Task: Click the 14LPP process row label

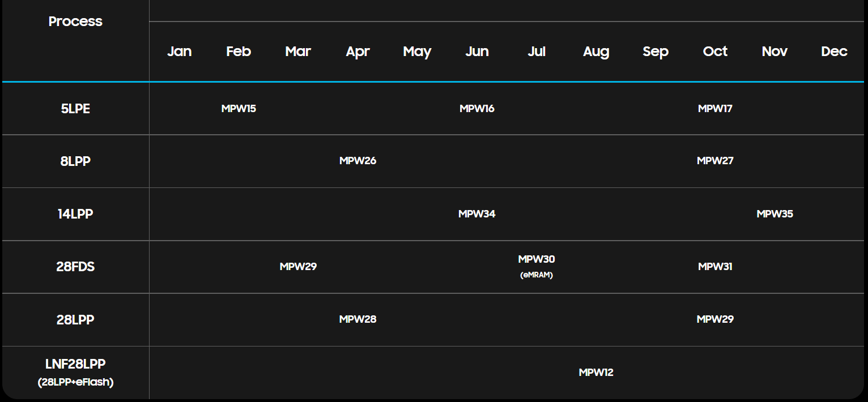Action: click(x=75, y=214)
